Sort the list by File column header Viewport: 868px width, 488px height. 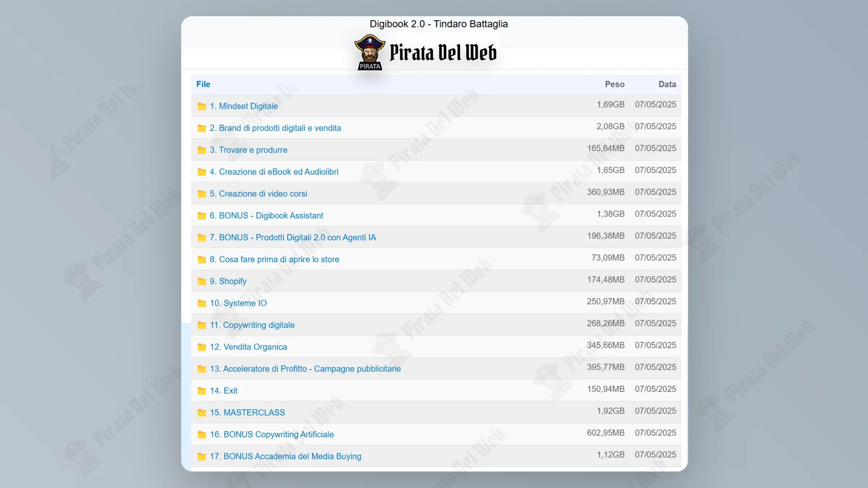(x=203, y=84)
